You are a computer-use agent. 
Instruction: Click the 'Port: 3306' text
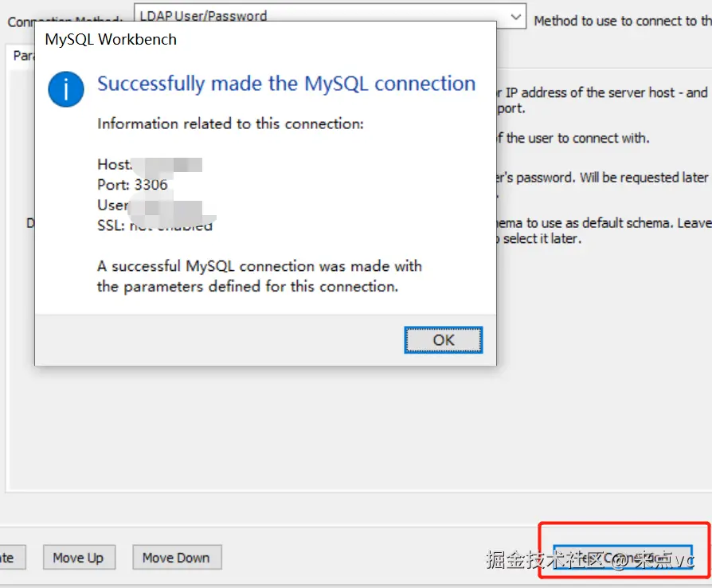132,185
